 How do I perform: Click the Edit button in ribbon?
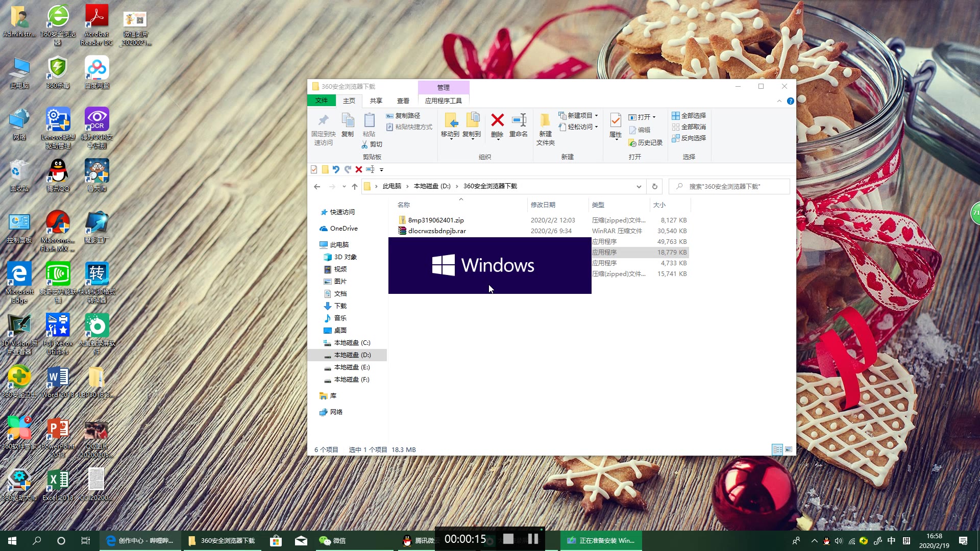tap(640, 130)
